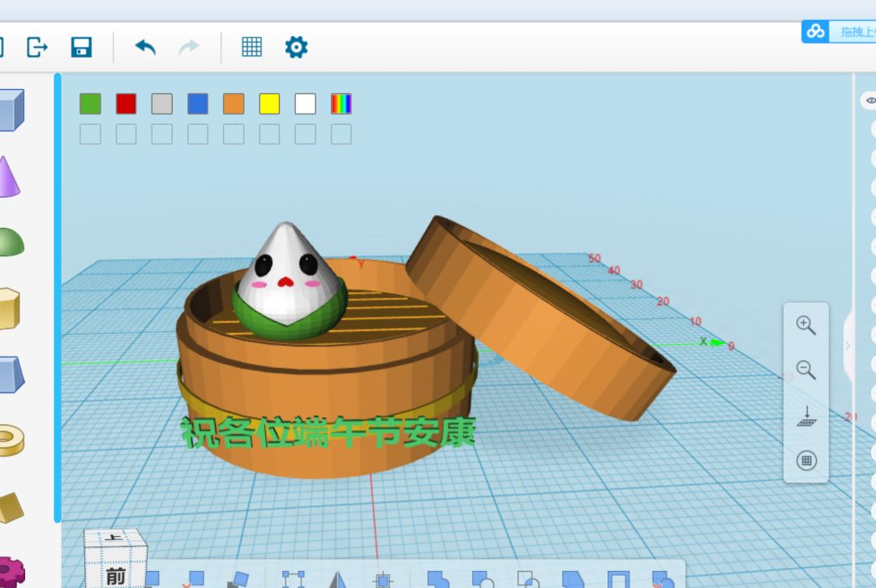Select the yellow diamond block shape

point(11,507)
